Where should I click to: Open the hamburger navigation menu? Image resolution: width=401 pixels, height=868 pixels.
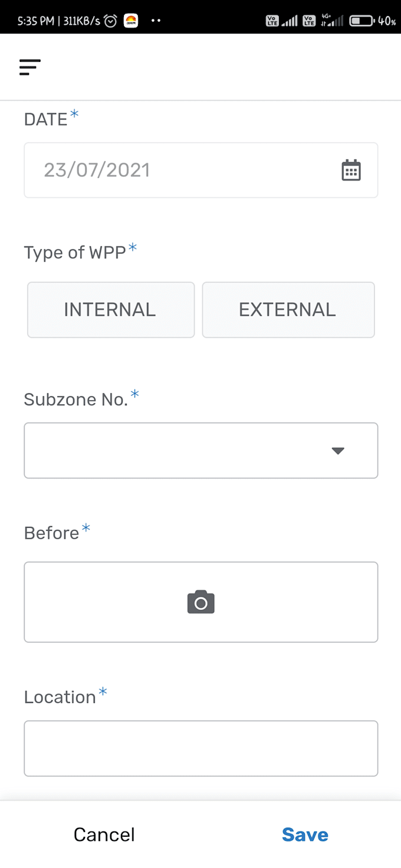pos(29,67)
